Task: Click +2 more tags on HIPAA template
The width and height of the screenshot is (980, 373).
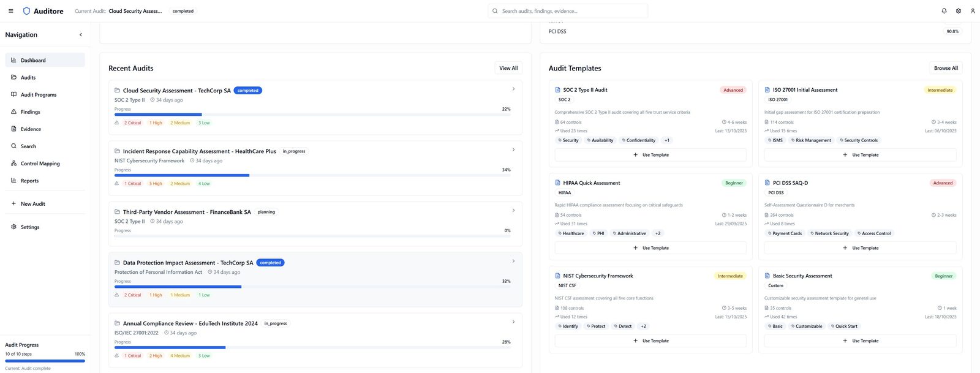Action: click(x=658, y=233)
